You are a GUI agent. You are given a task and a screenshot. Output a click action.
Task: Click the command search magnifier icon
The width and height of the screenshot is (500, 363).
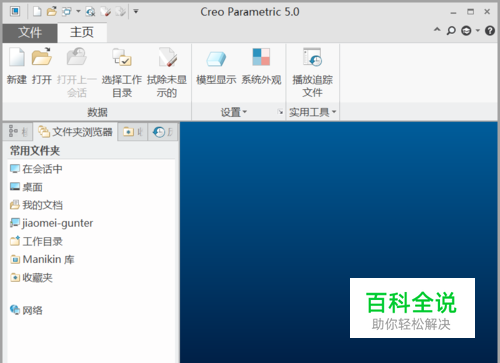click(x=451, y=31)
